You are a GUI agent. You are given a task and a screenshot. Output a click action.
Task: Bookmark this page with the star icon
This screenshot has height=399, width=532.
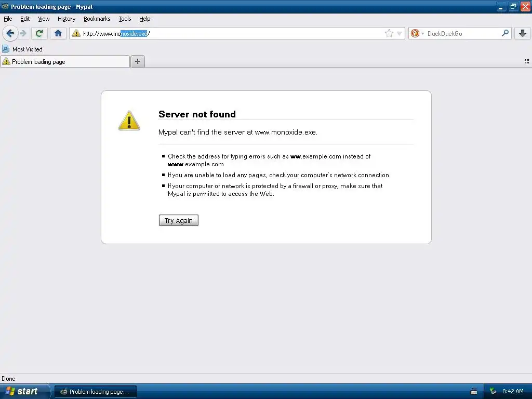tap(389, 33)
